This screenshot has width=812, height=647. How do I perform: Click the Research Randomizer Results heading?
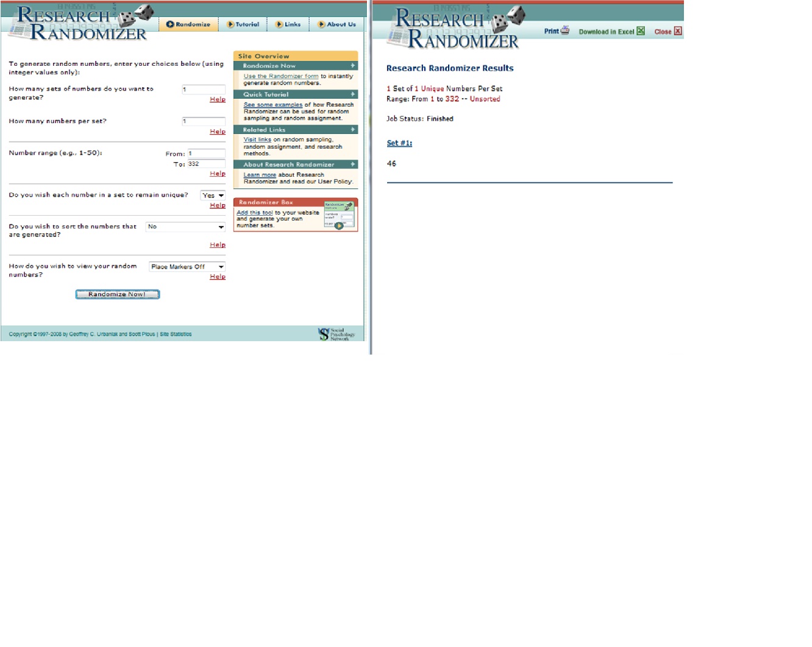tap(450, 68)
